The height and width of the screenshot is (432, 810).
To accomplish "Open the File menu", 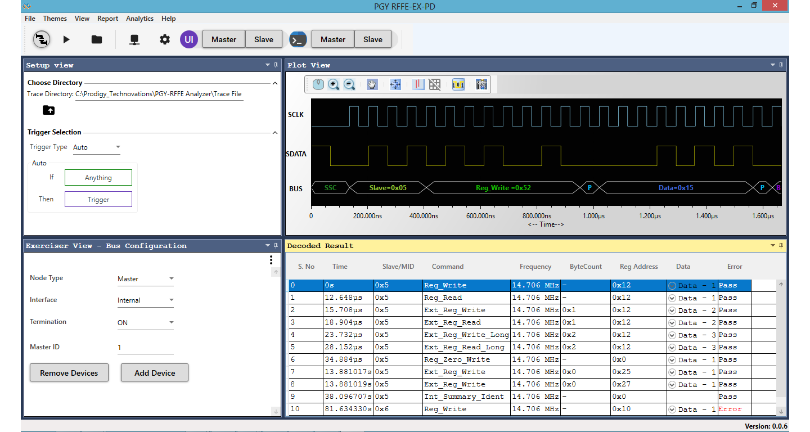I will [x=30, y=19].
